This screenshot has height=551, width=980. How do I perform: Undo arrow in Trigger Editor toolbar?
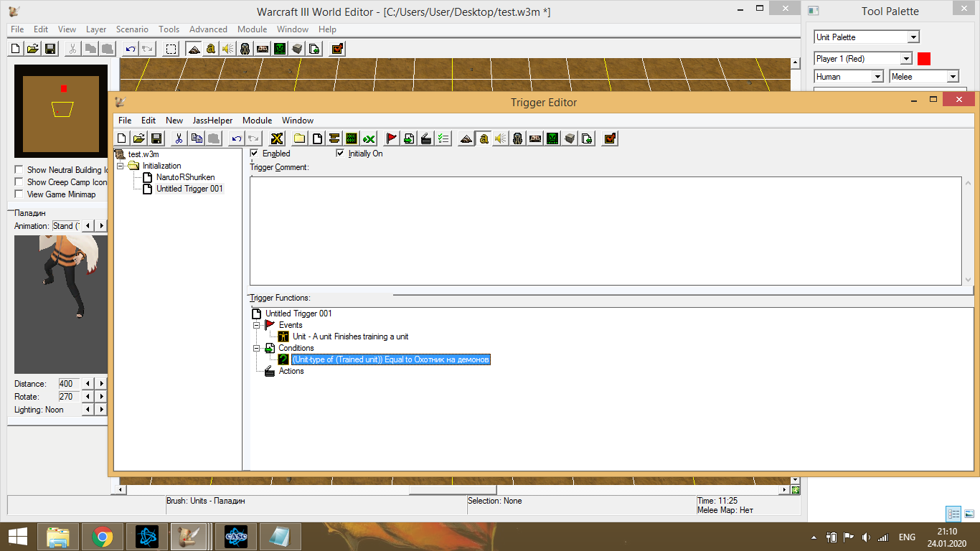pos(236,138)
